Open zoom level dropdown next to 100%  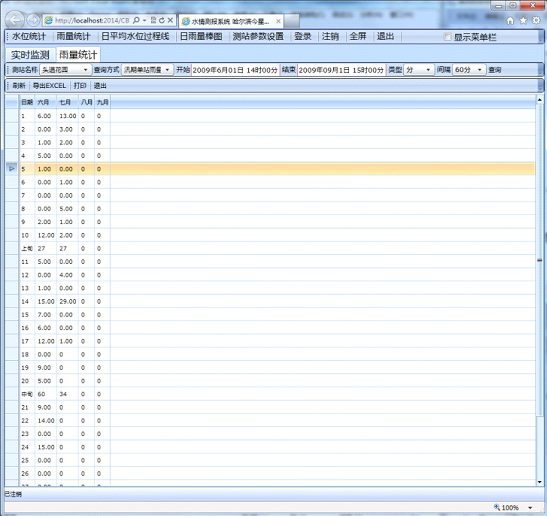[x=530, y=508]
